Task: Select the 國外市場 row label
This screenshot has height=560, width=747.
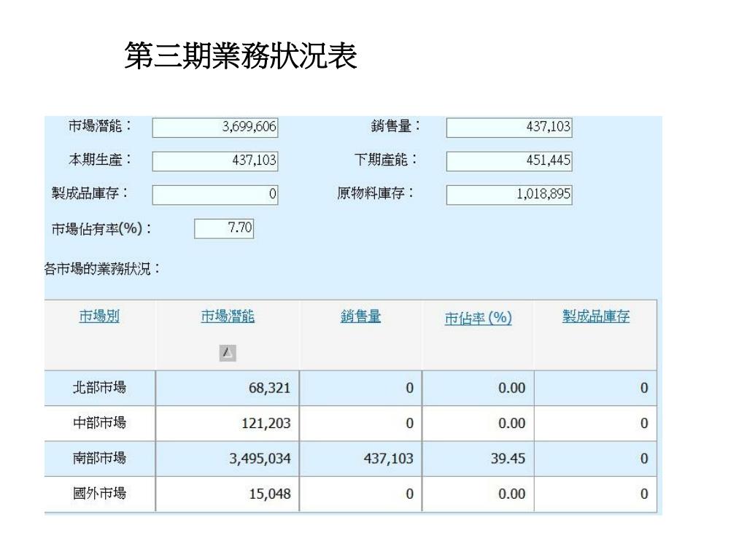Action: [x=99, y=494]
